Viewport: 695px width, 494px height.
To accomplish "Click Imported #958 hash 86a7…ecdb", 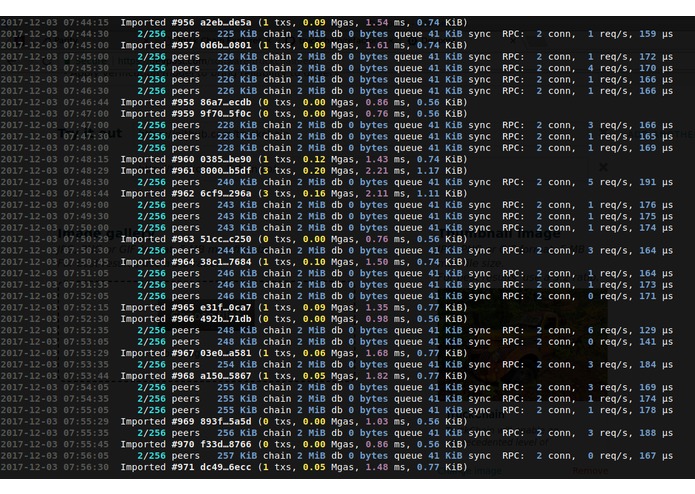I will tap(226, 102).
